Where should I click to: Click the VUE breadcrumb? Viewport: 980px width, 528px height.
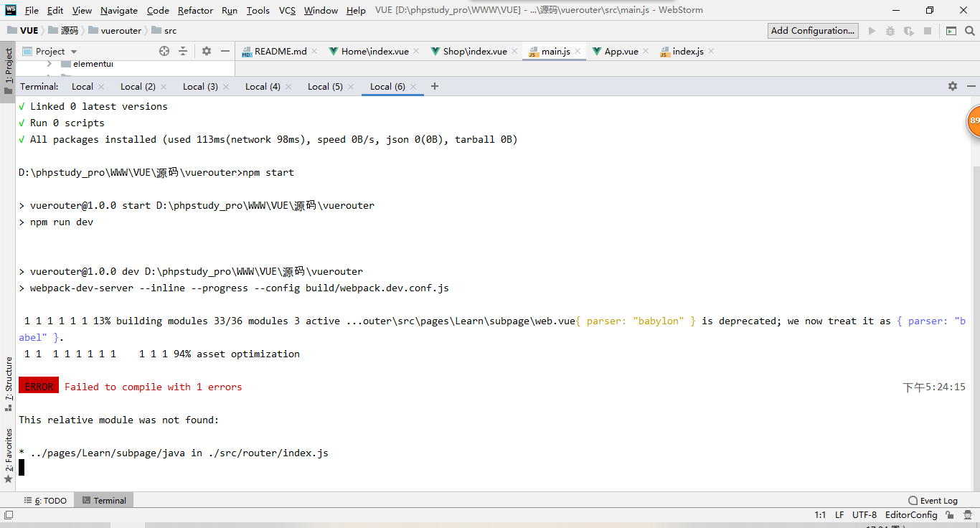[22, 31]
